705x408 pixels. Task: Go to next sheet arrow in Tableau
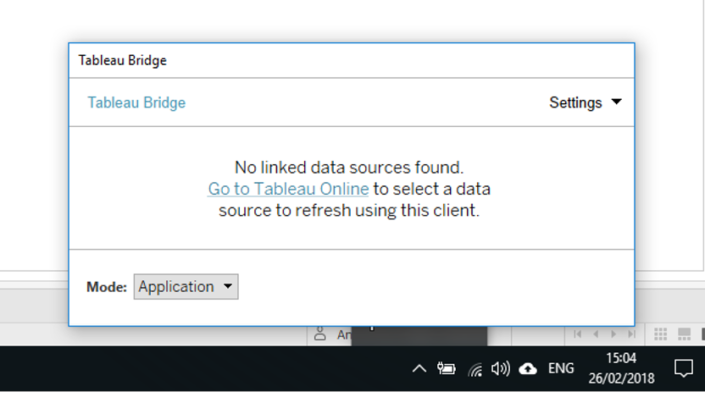(x=614, y=334)
